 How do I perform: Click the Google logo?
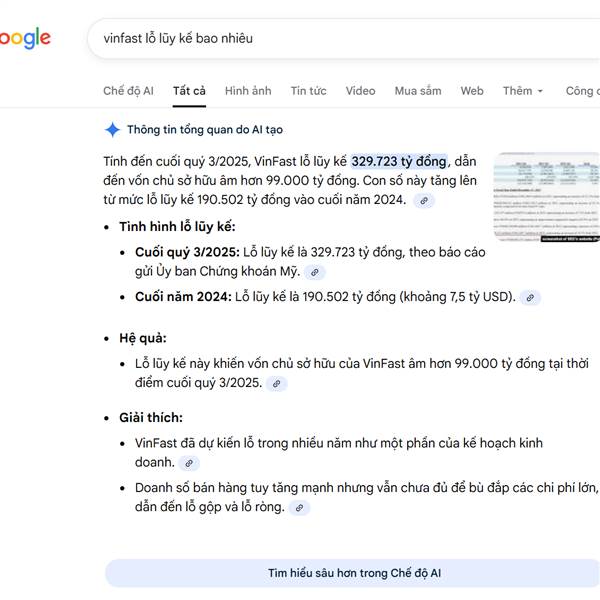click(25, 38)
